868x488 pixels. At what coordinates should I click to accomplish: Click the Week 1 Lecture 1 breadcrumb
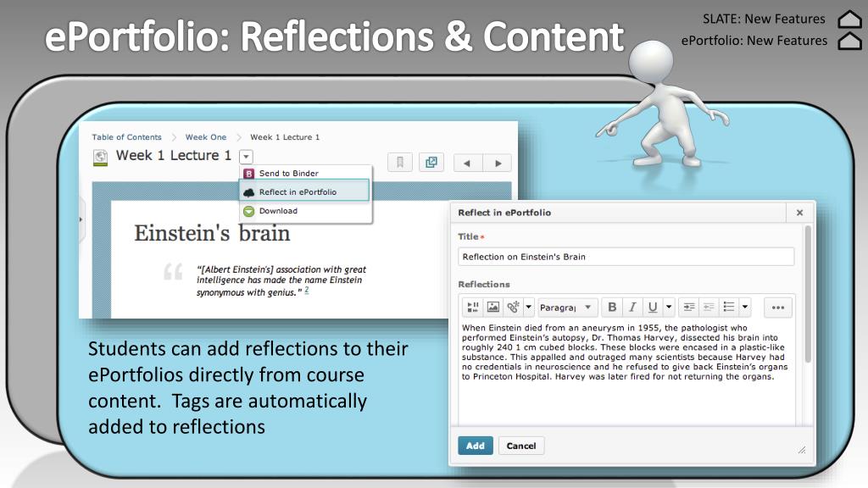(285, 136)
